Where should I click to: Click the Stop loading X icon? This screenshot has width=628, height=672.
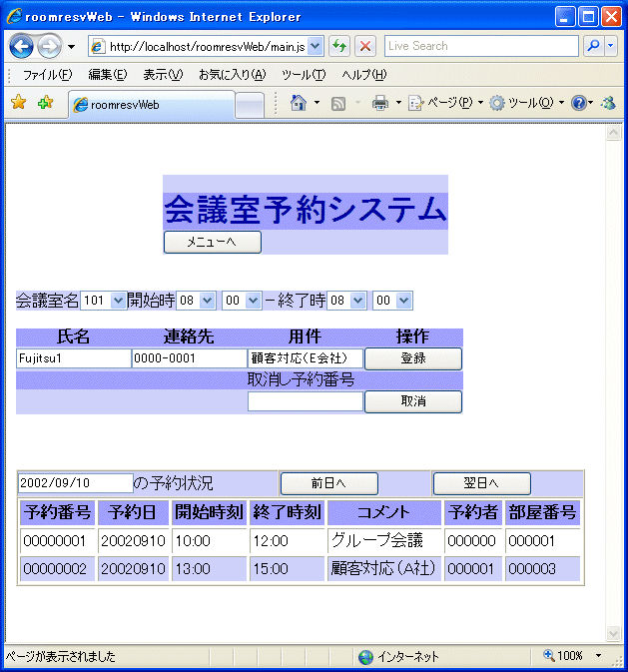(365, 46)
